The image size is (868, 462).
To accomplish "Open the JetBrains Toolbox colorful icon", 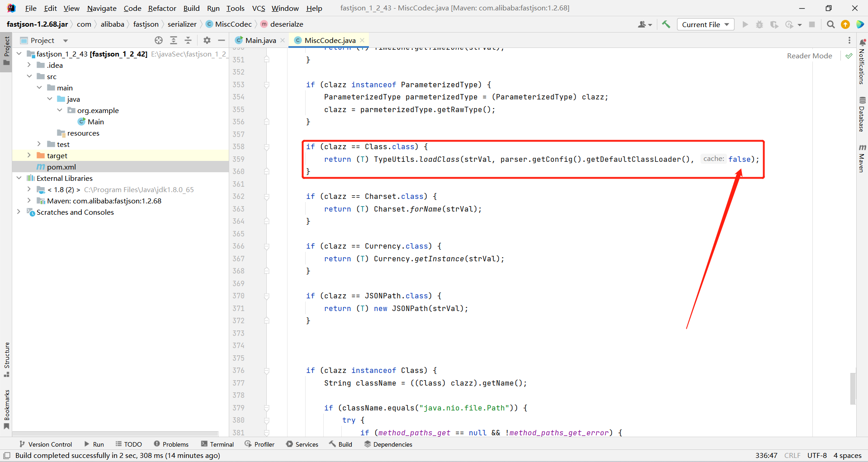I will tap(860, 24).
